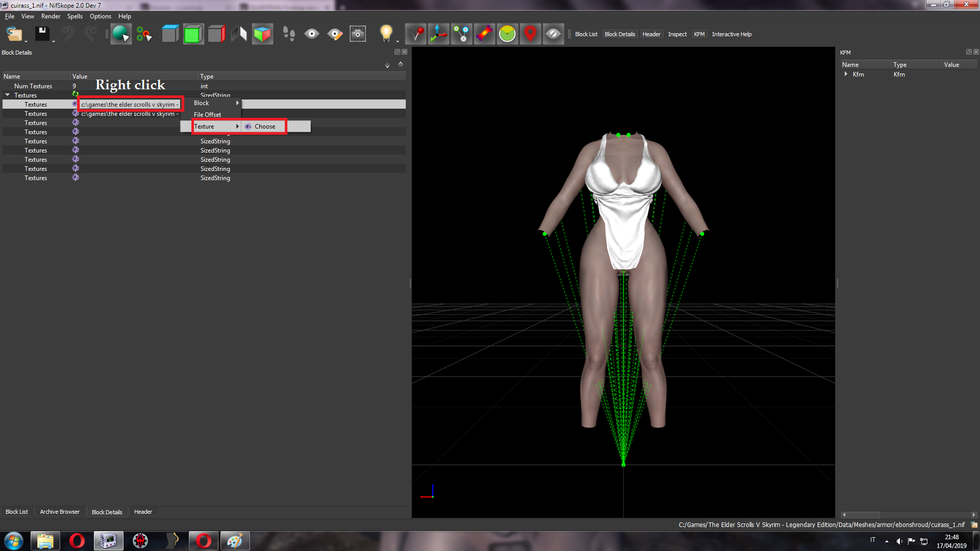The image size is (980, 551).
Task: Expand the Kfm row in KFM panel
Action: 846,74
